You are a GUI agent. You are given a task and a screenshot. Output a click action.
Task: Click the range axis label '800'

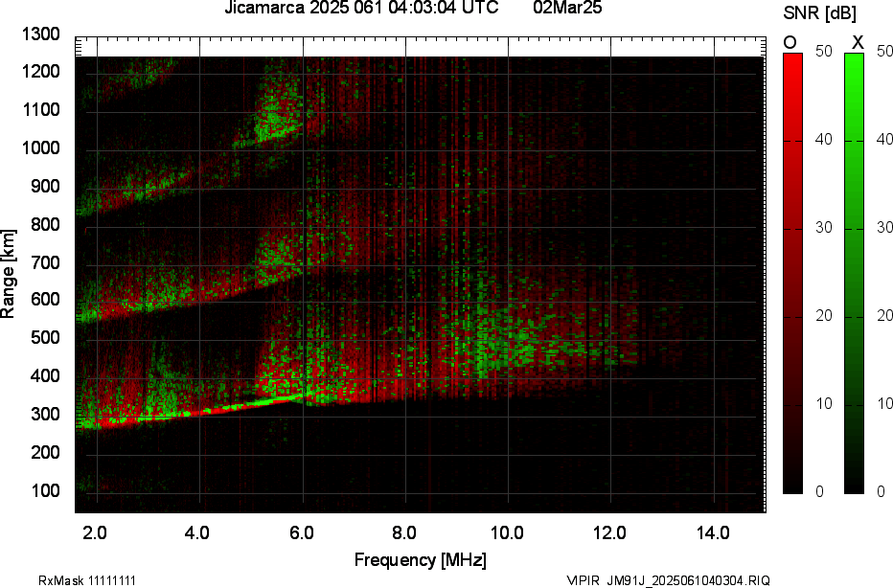point(45,224)
